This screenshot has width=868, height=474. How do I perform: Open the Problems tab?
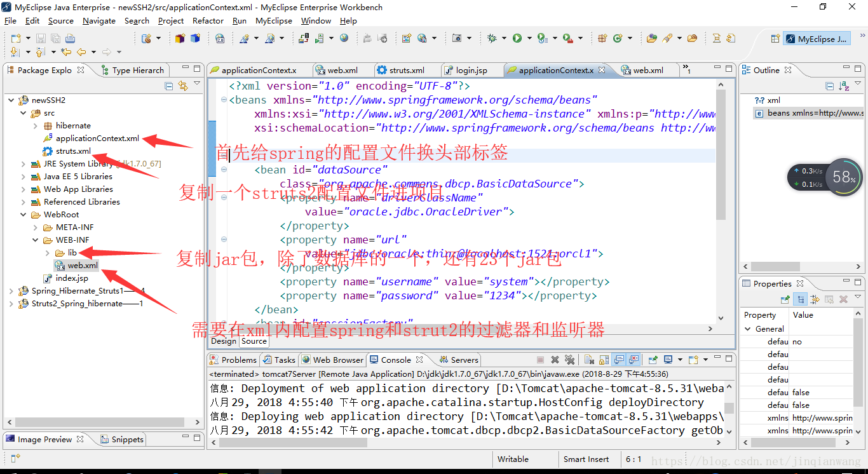coord(233,360)
